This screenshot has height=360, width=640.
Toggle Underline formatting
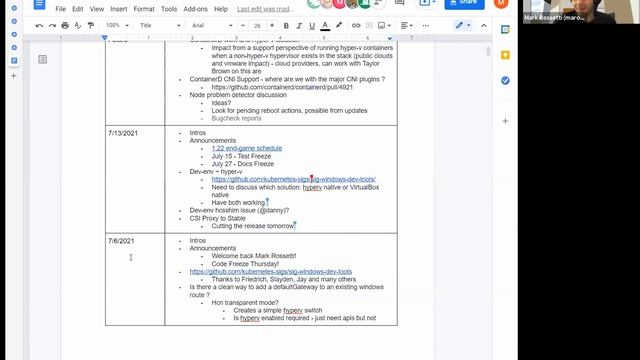[312, 26]
